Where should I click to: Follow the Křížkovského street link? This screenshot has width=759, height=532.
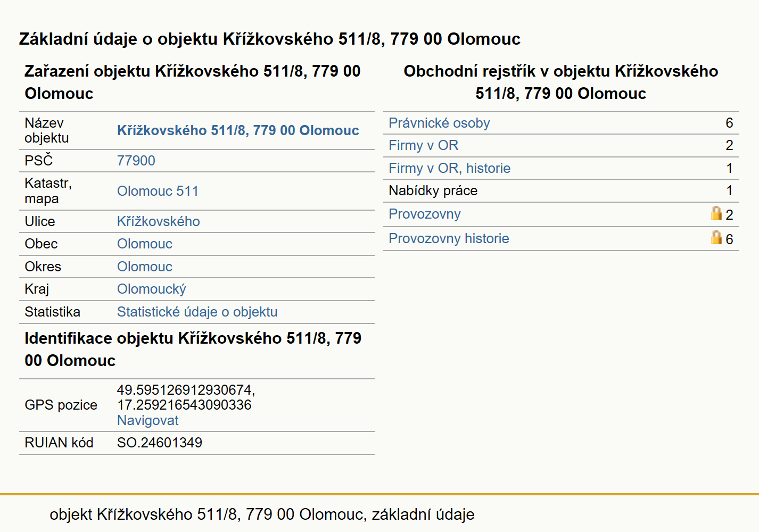point(159,221)
